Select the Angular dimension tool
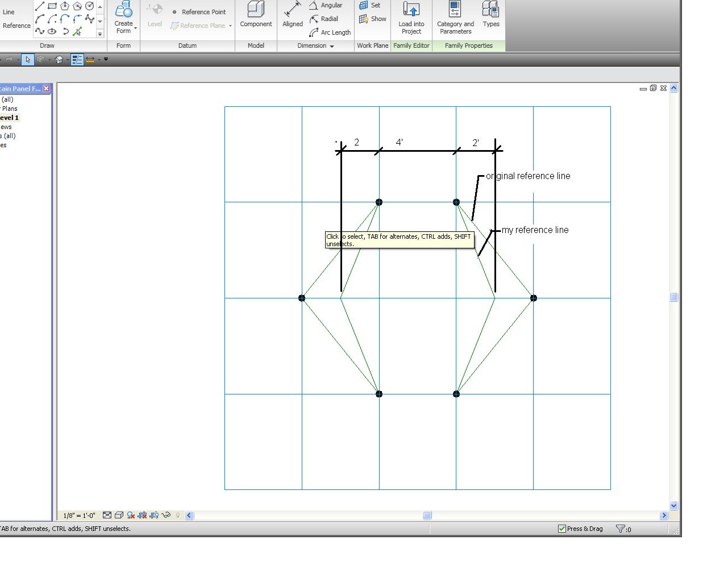Screen dimensions: 728x569 pyautogui.click(x=326, y=5)
